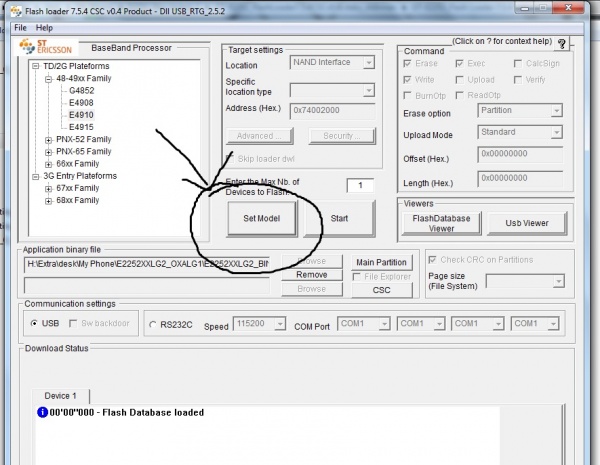Click the CSC button
The height and width of the screenshot is (465, 600).
tap(382, 290)
